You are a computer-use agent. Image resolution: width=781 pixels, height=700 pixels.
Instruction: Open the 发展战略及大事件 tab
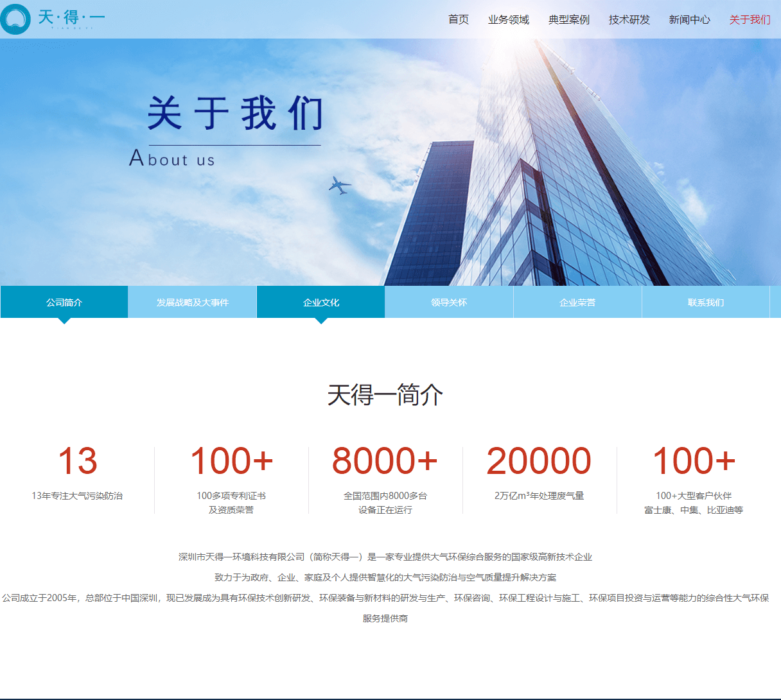coord(192,301)
